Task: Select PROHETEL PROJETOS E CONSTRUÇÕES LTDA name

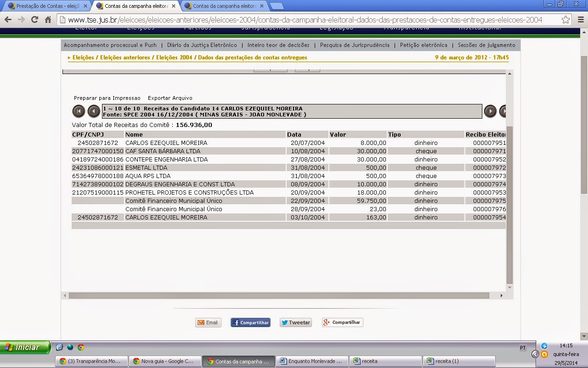Action: pyautogui.click(x=189, y=192)
